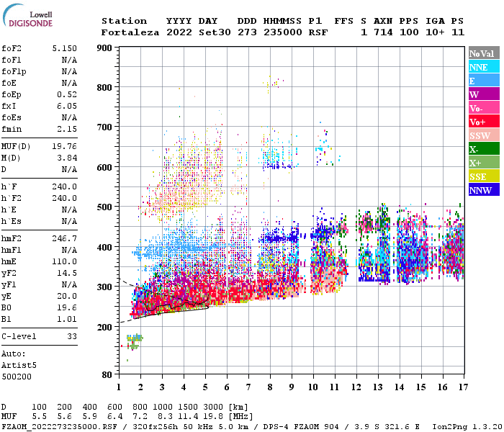This screenshot has height=432, width=504.
Task: Click the Vo- pink legend swatch
Action: (x=484, y=108)
